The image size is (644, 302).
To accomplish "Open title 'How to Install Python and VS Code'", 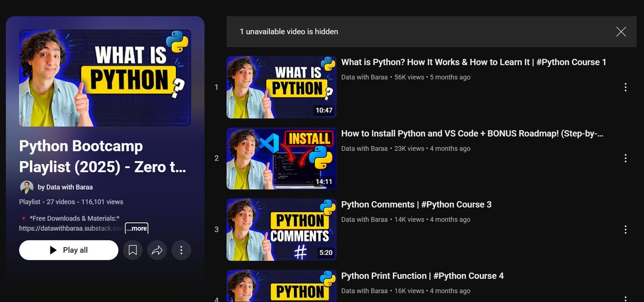I will coord(473,134).
